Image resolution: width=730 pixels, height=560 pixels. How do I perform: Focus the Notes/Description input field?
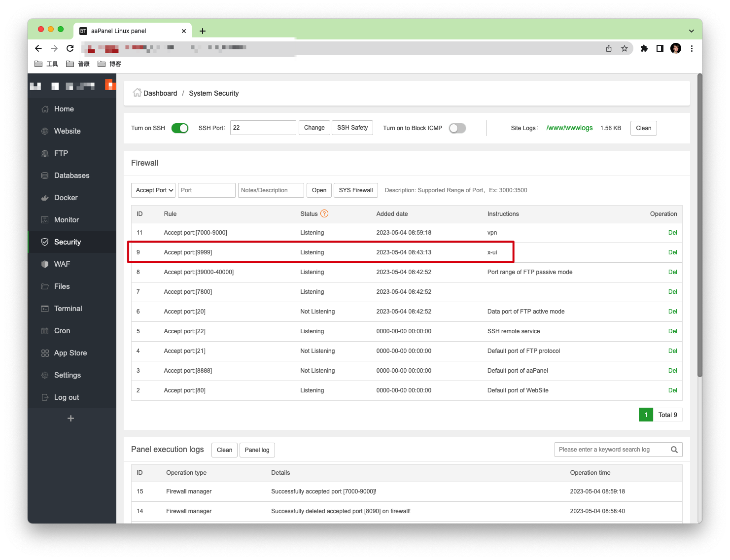click(271, 190)
